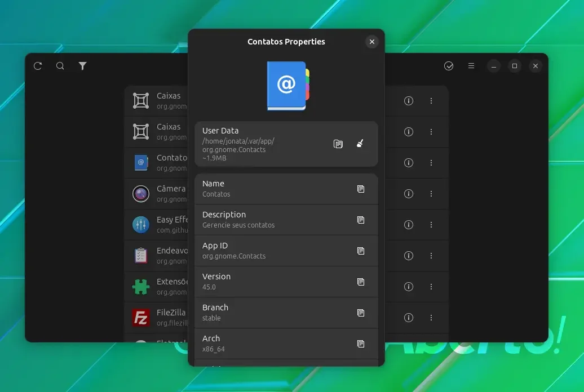Close the Contatos Properties dialog
Image resolution: width=584 pixels, height=392 pixels.
(371, 42)
